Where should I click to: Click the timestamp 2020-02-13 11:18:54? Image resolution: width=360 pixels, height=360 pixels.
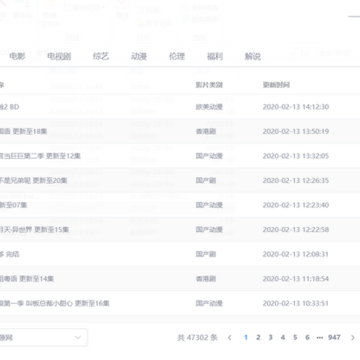click(x=296, y=279)
